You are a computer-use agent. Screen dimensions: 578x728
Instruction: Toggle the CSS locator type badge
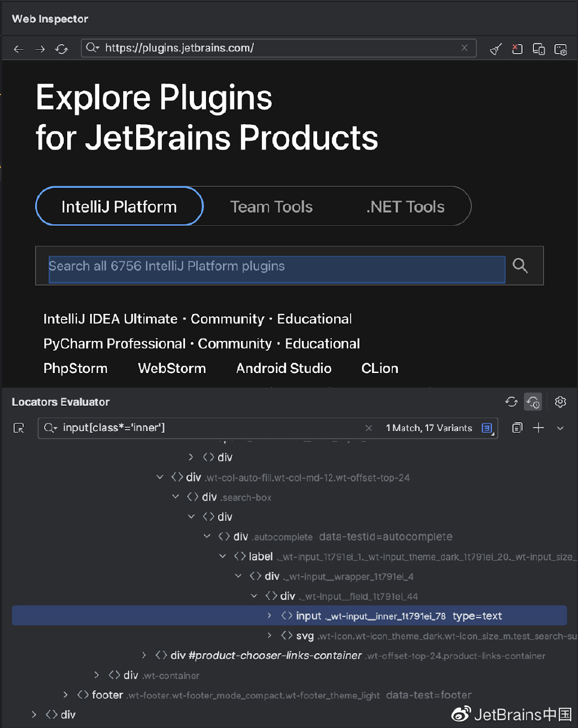487,428
